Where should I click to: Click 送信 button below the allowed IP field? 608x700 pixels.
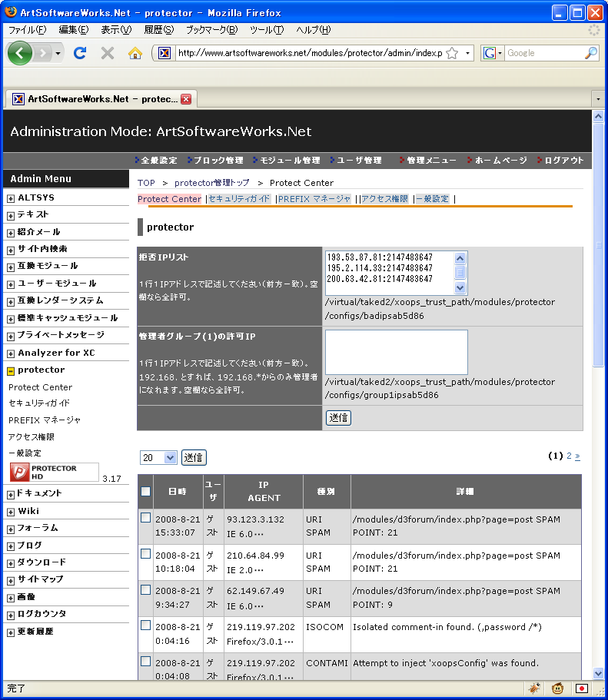point(338,418)
